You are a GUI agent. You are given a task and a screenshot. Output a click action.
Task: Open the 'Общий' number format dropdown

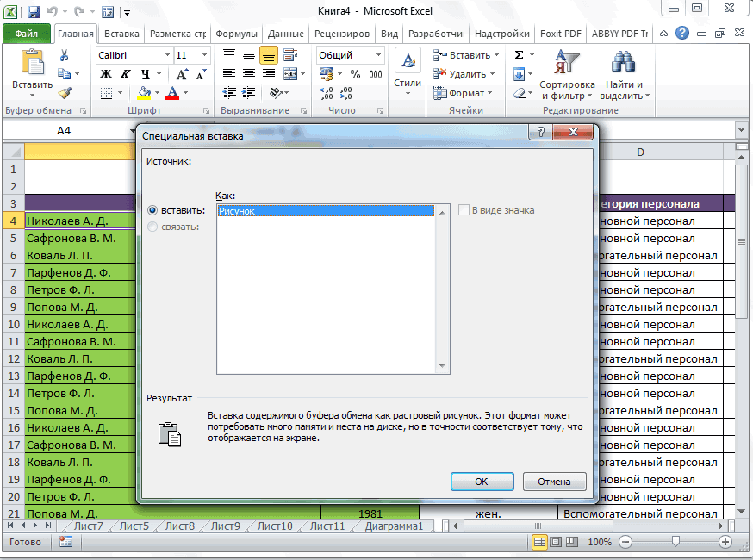(378, 55)
